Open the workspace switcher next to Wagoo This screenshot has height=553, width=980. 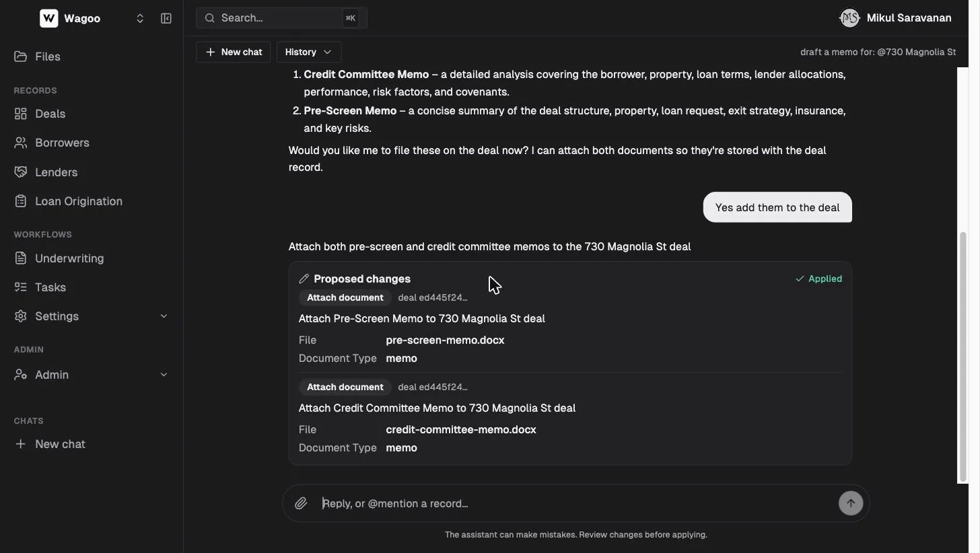click(x=140, y=18)
